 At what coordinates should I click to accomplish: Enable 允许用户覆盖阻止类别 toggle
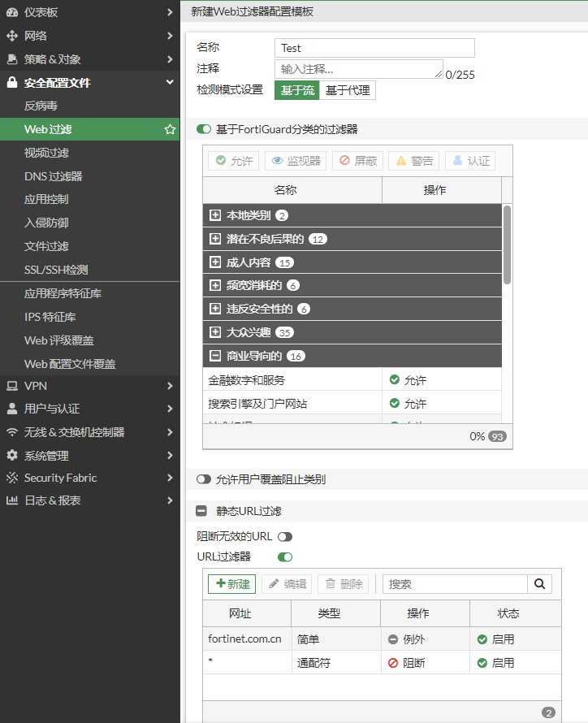point(204,479)
